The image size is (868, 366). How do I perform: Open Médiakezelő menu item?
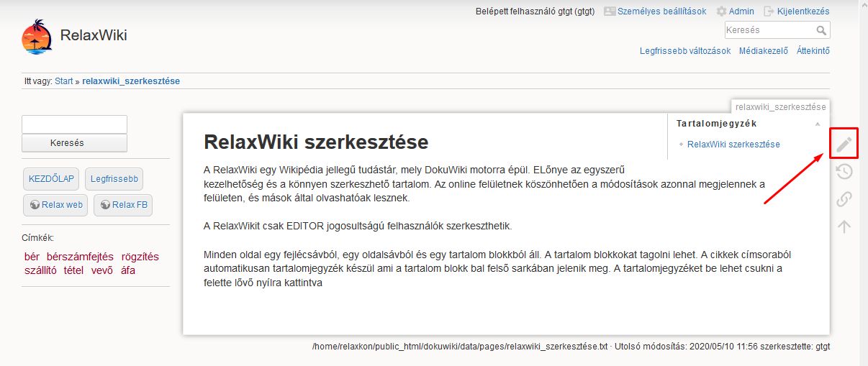pos(764,51)
